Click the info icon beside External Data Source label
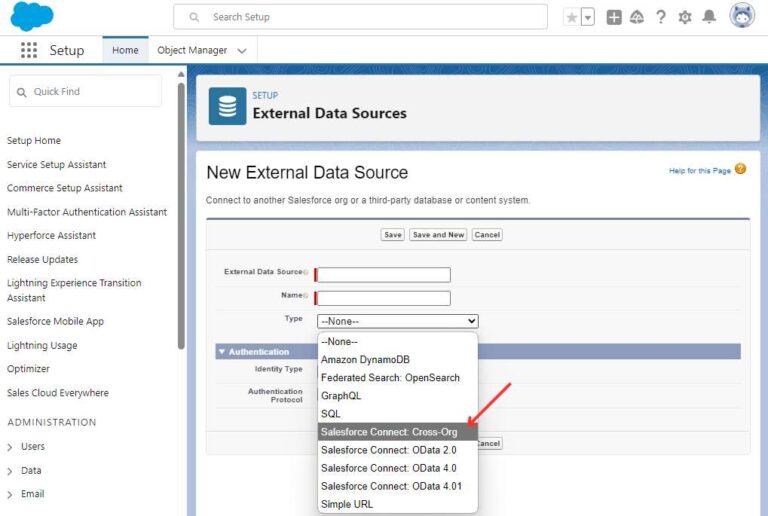Image resolution: width=768 pixels, height=516 pixels. click(x=306, y=272)
